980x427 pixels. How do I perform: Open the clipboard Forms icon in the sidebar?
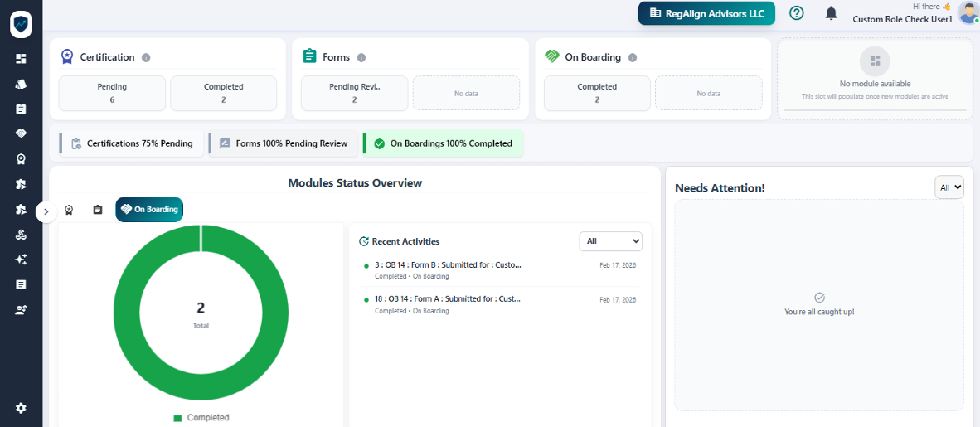pyautogui.click(x=22, y=109)
